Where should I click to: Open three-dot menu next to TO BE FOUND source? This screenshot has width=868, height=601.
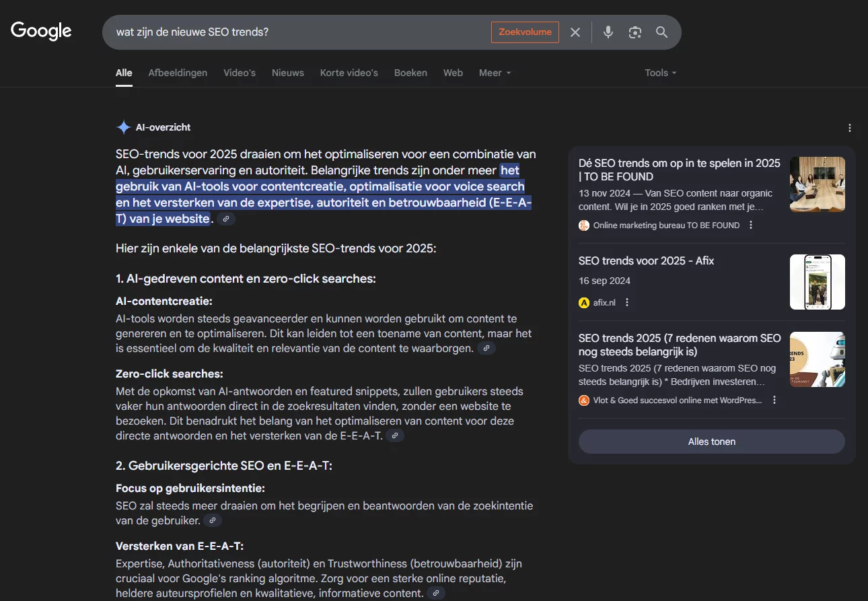(751, 225)
